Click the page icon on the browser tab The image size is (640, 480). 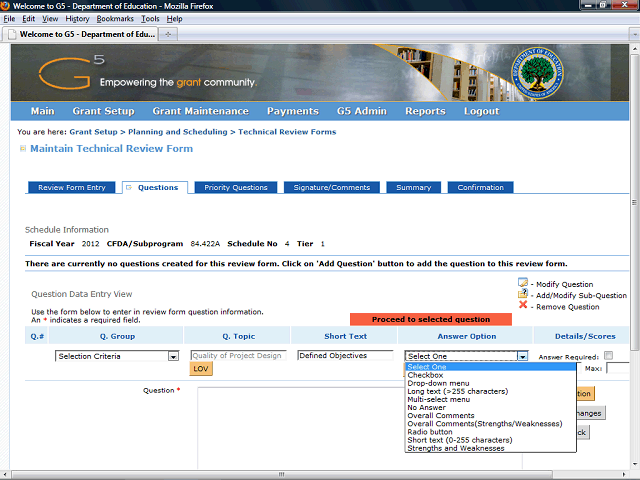[x=12, y=34]
